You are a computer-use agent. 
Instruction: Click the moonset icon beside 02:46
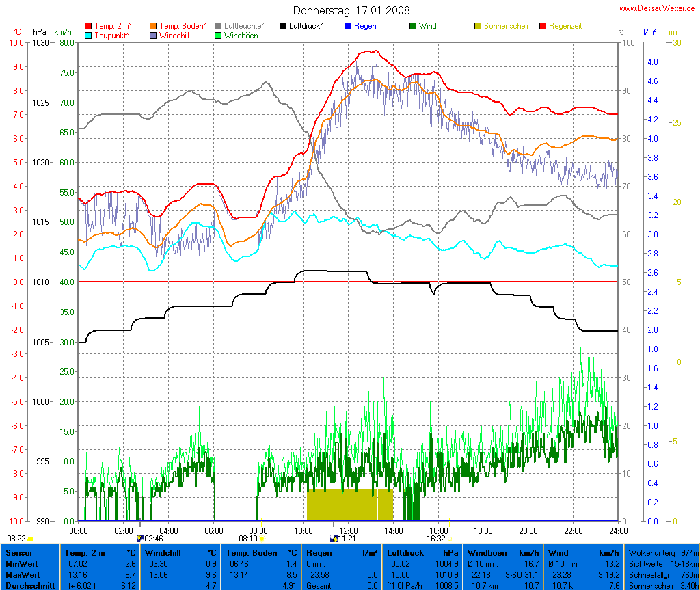140,539
